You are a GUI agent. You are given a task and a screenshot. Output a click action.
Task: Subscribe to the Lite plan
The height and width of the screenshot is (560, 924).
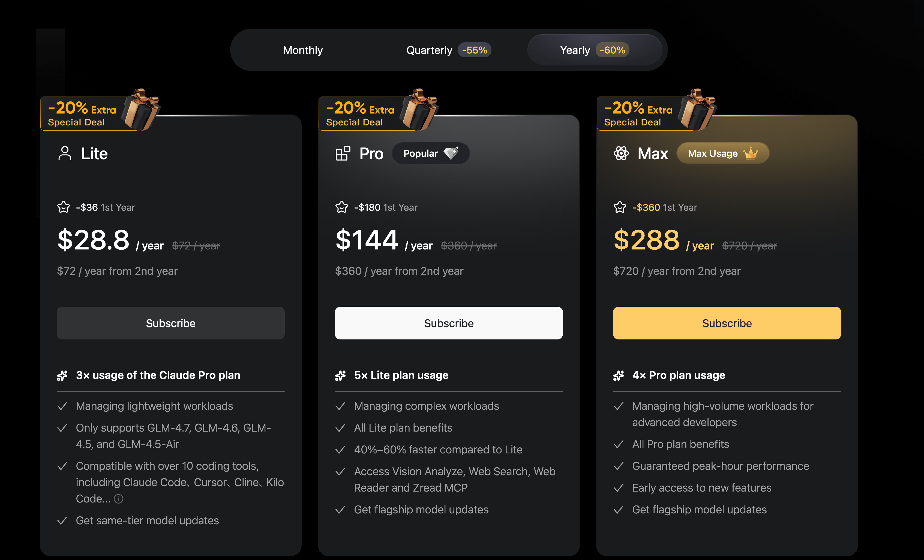coord(171,323)
